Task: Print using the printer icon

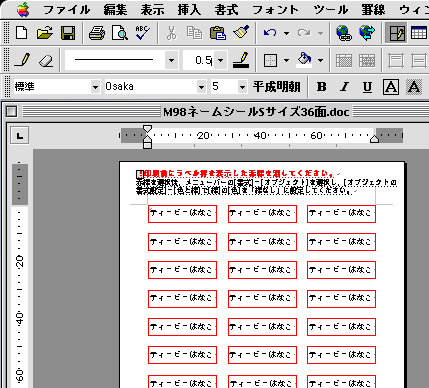Action: coord(97,33)
